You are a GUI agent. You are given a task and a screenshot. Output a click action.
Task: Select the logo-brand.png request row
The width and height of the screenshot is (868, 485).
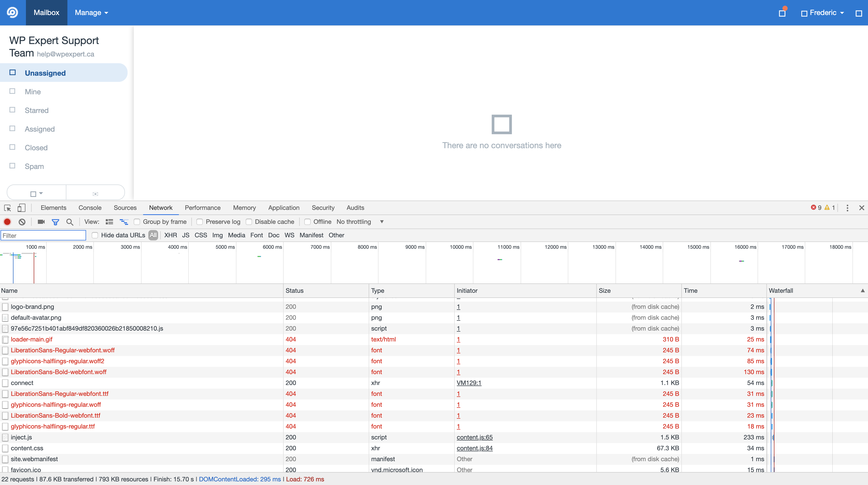tap(383, 307)
